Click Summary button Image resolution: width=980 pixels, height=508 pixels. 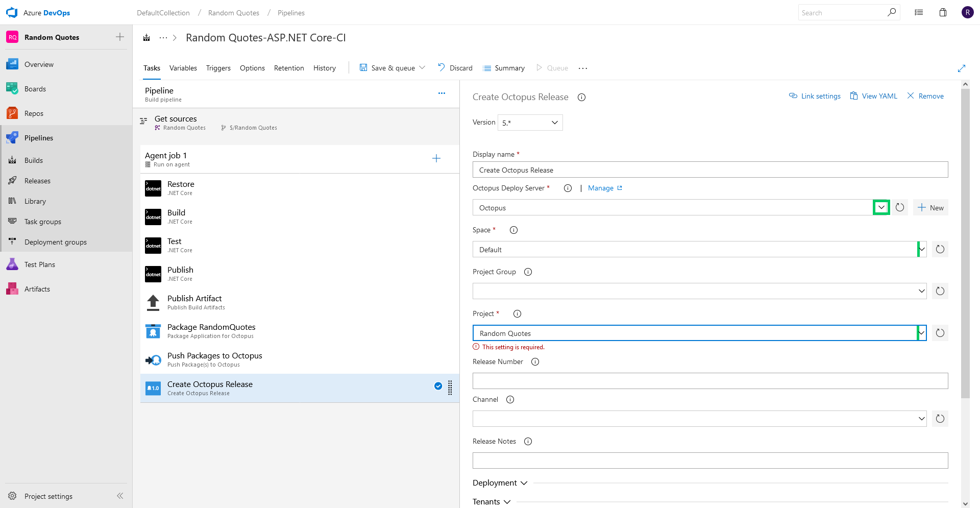[x=504, y=68]
